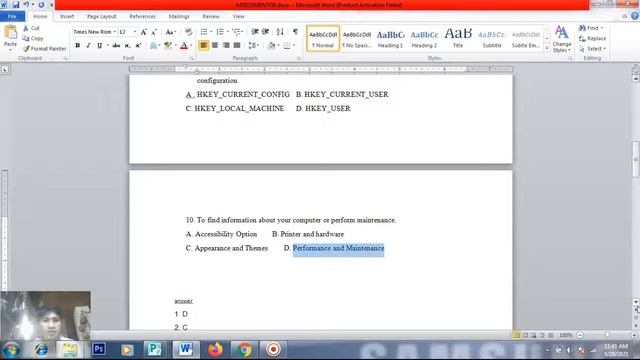Apply text highlight color
The height and width of the screenshot is (360, 640).
point(167,45)
